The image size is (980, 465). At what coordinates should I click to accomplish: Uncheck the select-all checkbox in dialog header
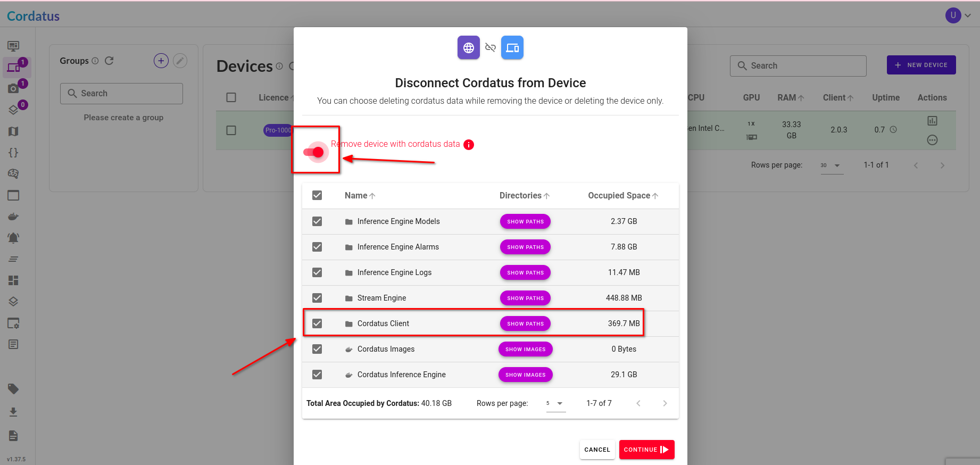tap(317, 195)
